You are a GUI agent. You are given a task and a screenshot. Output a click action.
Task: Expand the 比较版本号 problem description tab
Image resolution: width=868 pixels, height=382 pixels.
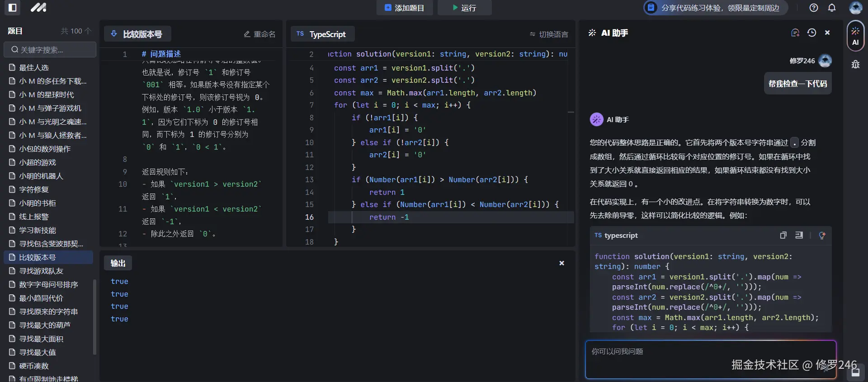point(137,34)
